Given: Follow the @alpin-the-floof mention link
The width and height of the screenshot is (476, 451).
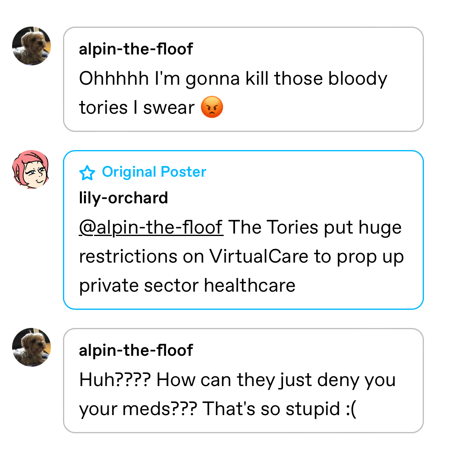Looking at the screenshot, I should 151,227.
